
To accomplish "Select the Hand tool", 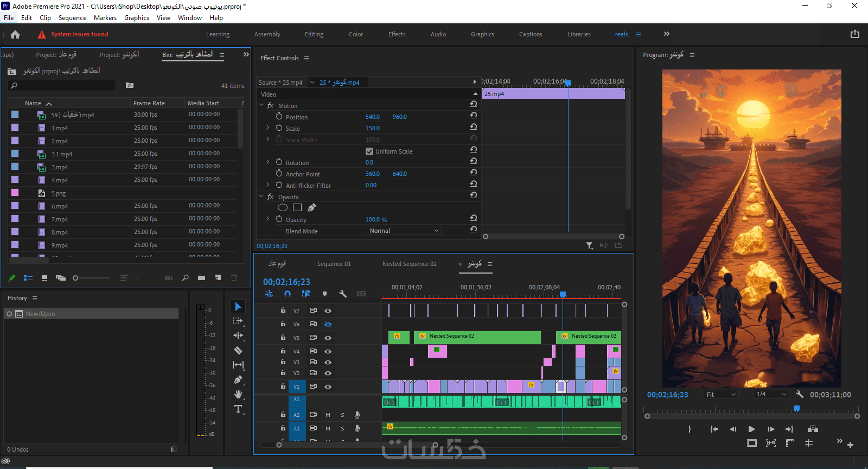I will 238,394.
